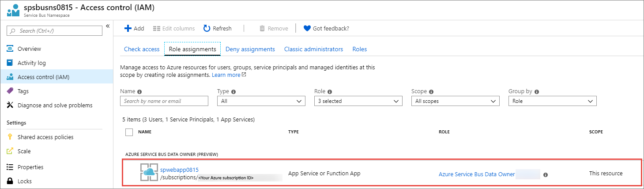Open the Deny assignments tab

(x=250, y=49)
